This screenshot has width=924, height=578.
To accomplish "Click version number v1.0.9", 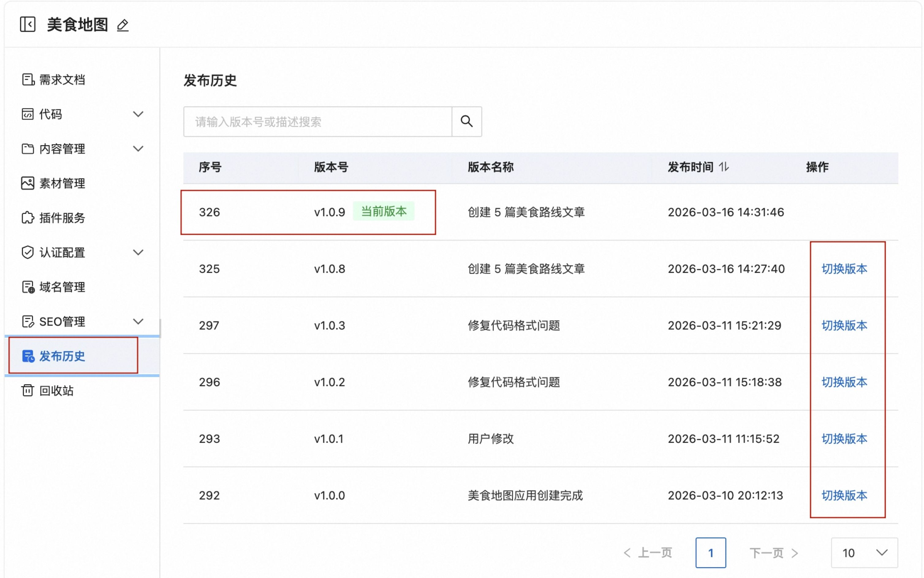I will pos(329,212).
